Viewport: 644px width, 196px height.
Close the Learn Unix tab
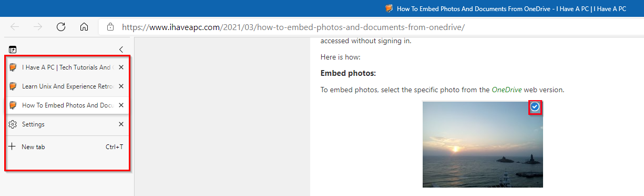pyautogui.click(x=121, y=86)
